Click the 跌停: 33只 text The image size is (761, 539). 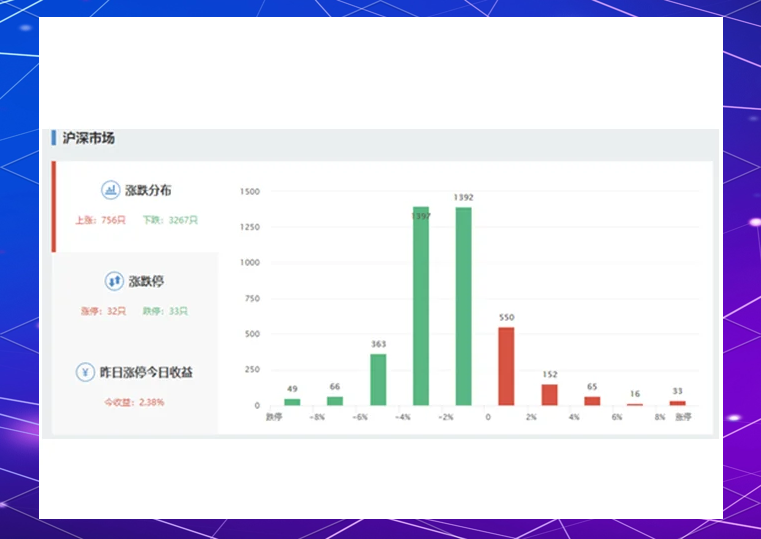tap(165, 311)
